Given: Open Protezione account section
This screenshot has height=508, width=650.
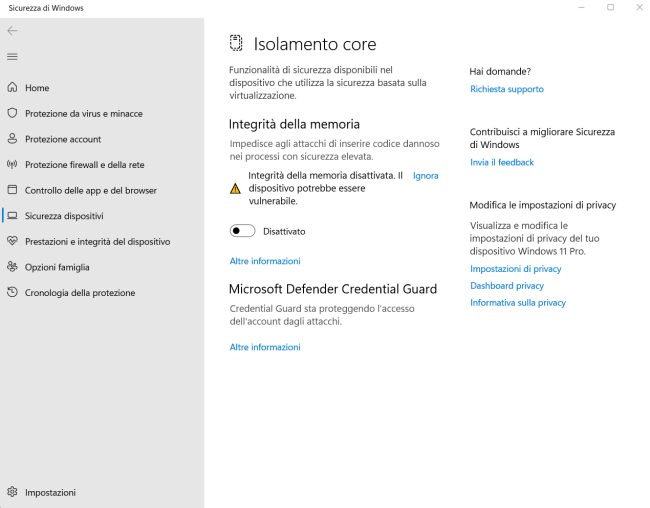Looking at the screenshot, I should [102, 139].
